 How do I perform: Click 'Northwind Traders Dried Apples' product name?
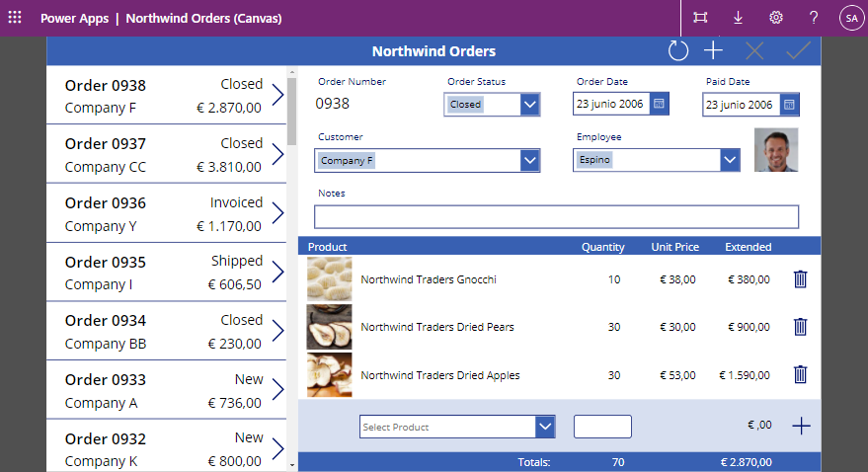tap(440, 375)
